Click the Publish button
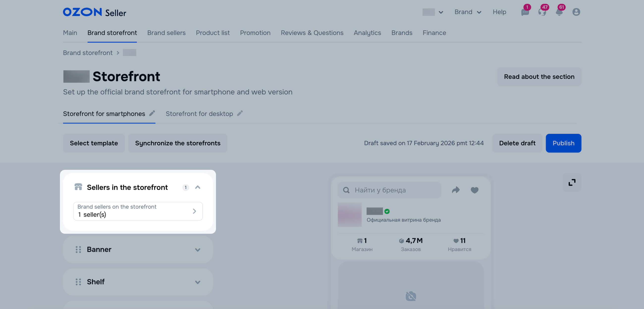The height and width of the screenshot is (309, 644). [563, 143]
